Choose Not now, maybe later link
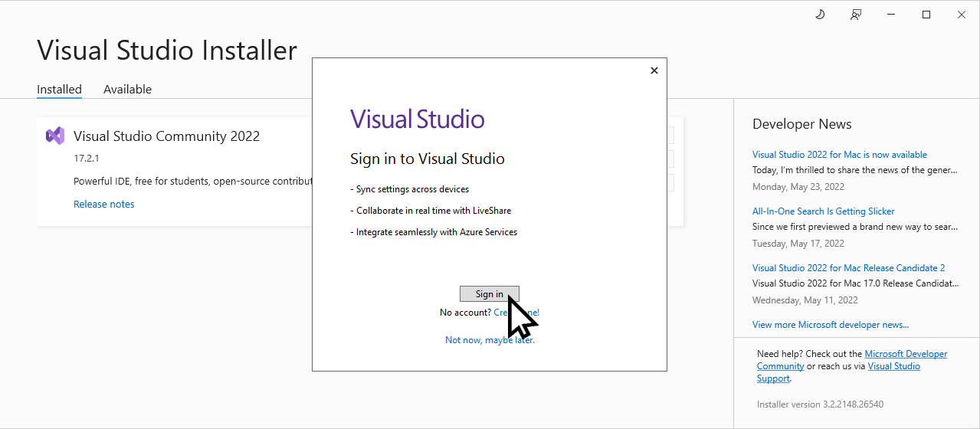 coord(490,340)
